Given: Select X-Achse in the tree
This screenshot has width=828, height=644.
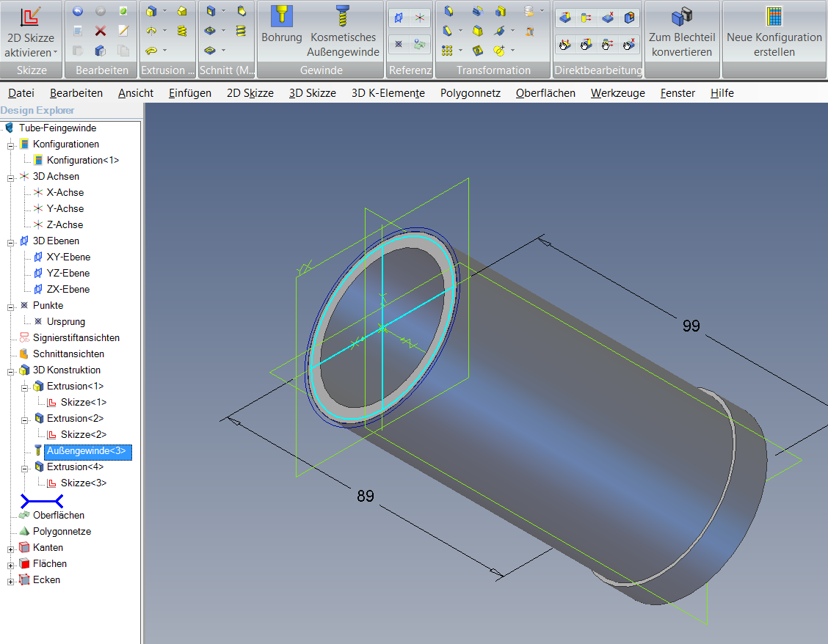Looking at the screenshot, I should [x=65, y=192].
